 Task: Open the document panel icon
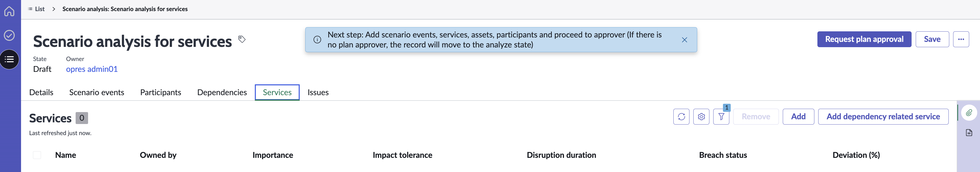pos(969,133)
